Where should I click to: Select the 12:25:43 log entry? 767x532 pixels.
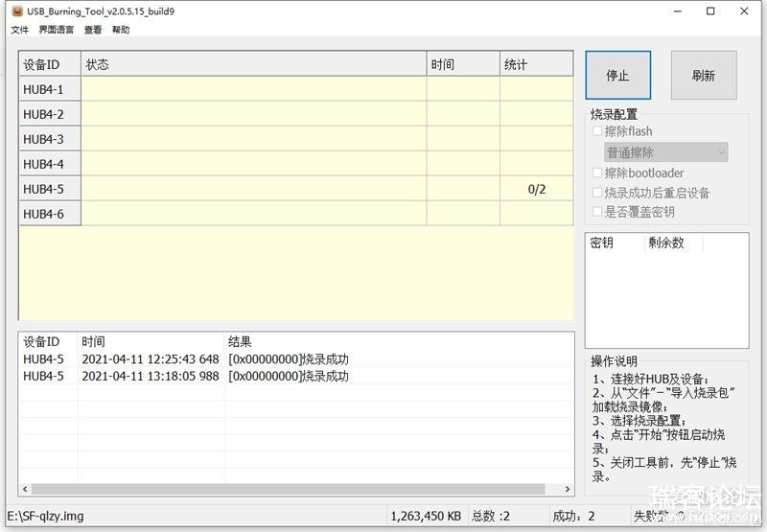pos(150,359)
